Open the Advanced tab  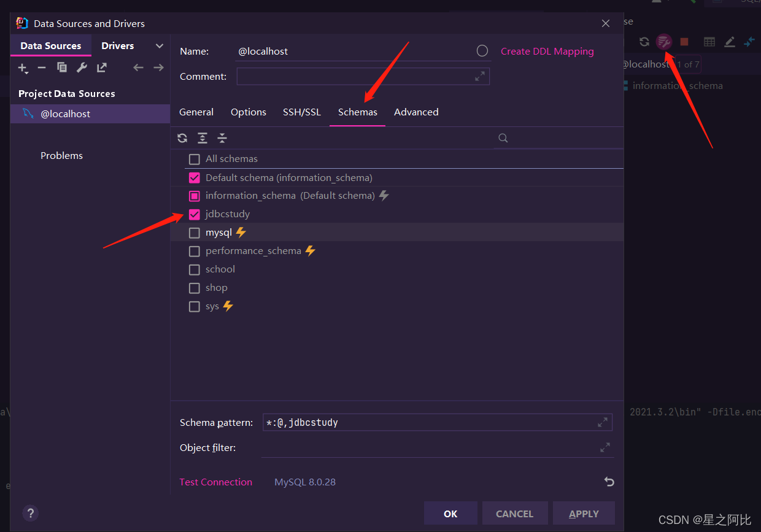416,112
